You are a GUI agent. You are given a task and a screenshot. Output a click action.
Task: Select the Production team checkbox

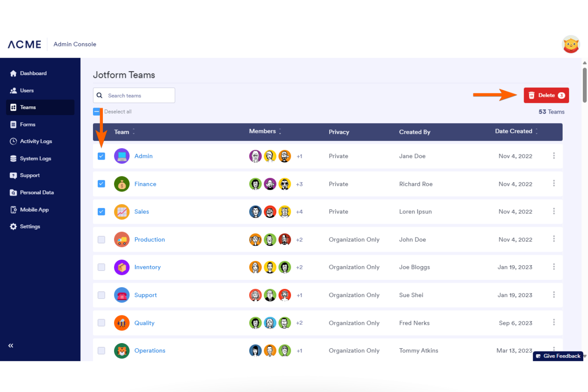101,239
